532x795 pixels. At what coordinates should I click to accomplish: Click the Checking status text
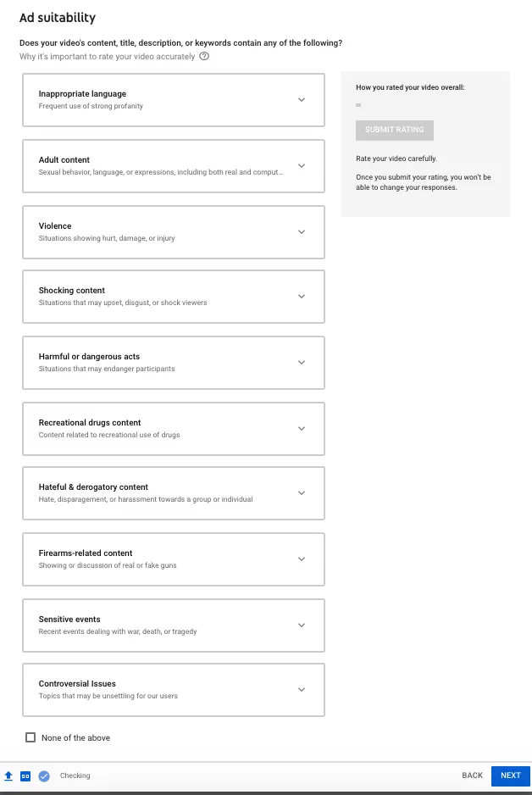coord(75,776)
